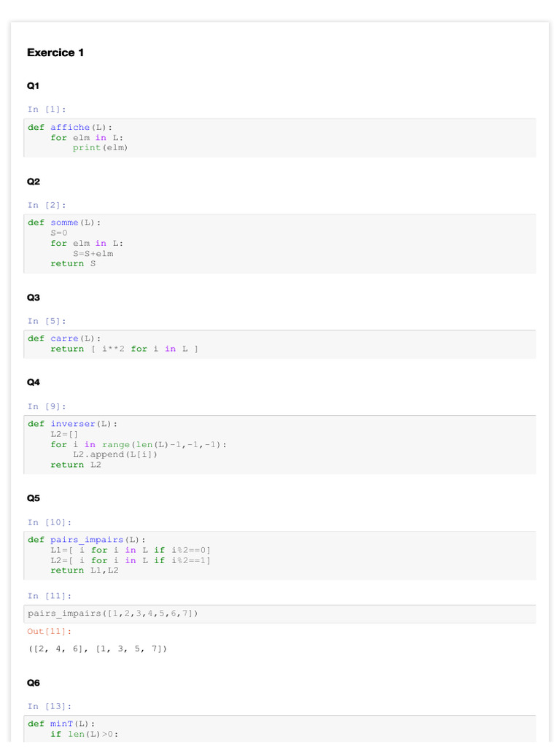Screen dimensions: 560x747
Task: Click the Exercice 1 heading
Action: 55,53
